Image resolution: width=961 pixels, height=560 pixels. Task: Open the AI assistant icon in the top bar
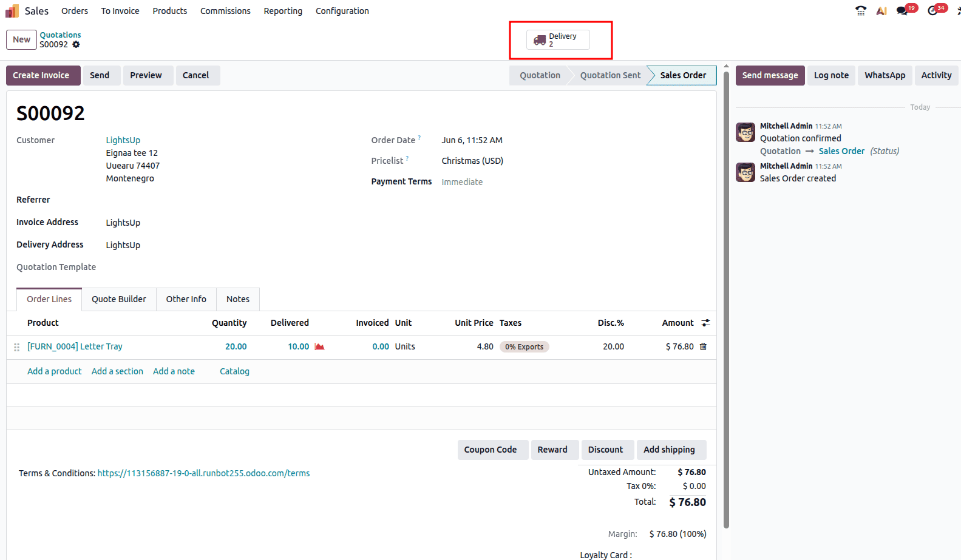coord(881,10)
